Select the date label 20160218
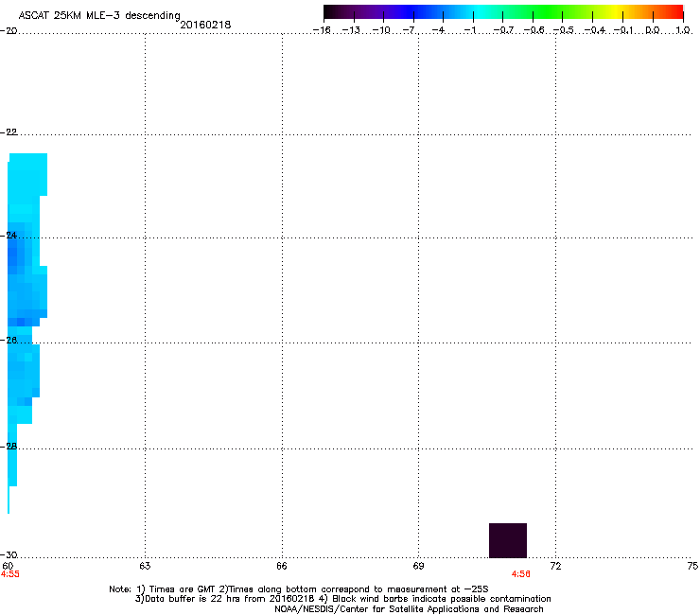Image resolution: width=700 pixels, height=615 pixels. click(205, 25)
